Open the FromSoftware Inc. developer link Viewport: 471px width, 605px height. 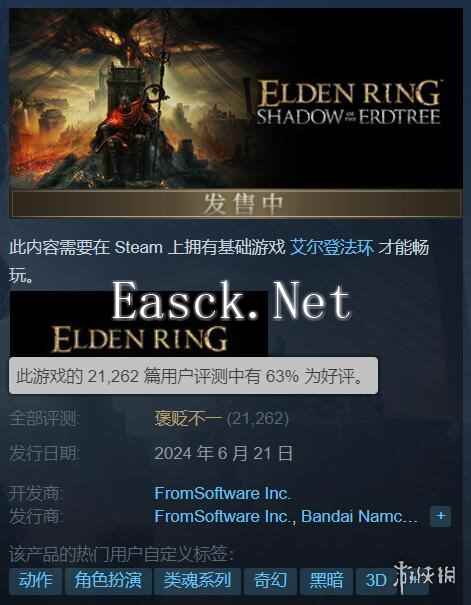pyautogui.click(x=222, y=493)
